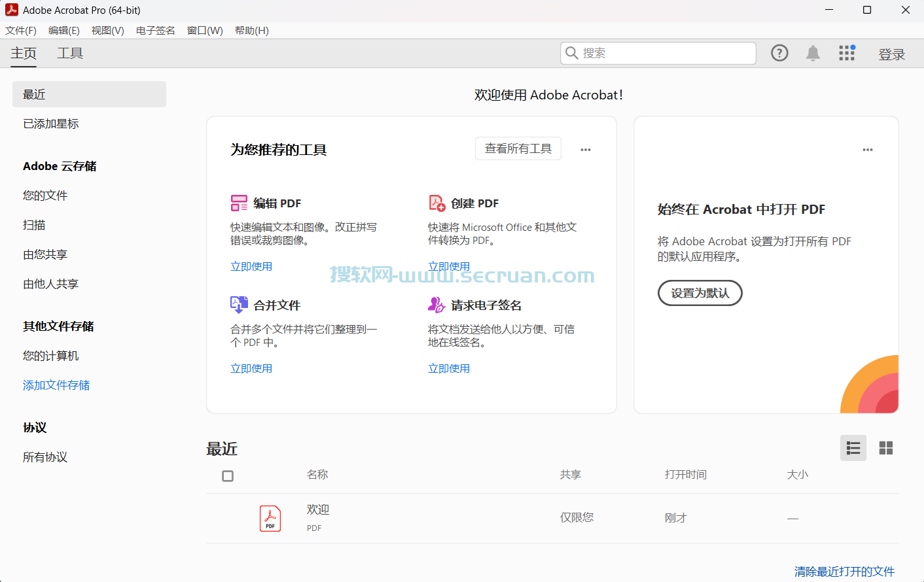924x582 pixels.
Task: Click the 欢迎 file name
Action: pos(318,509)
